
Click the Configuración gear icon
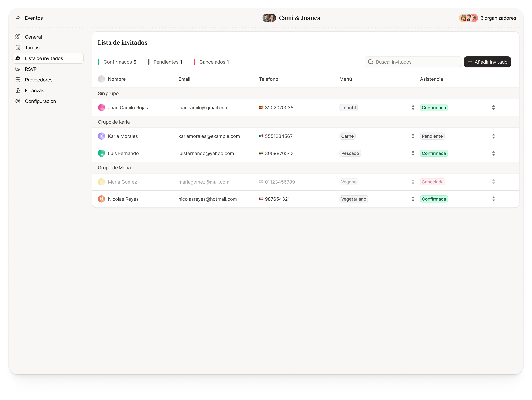pyautogui.click(x=18, y=101)
